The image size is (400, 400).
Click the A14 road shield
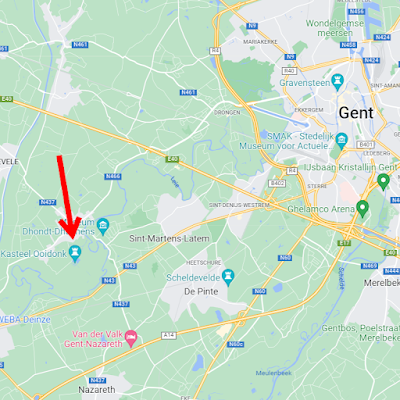coord(169,335)
